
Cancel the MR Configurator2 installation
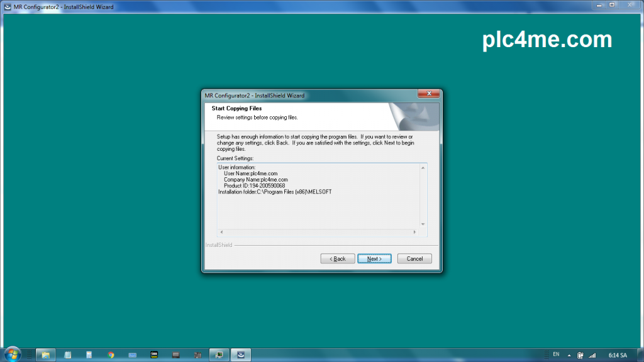point(414,258)
